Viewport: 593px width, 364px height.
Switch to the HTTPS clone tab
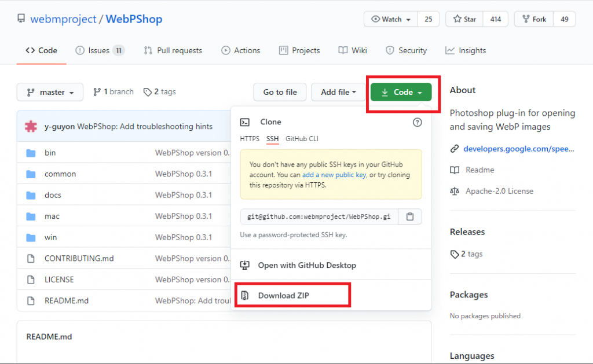click(250, 139)
